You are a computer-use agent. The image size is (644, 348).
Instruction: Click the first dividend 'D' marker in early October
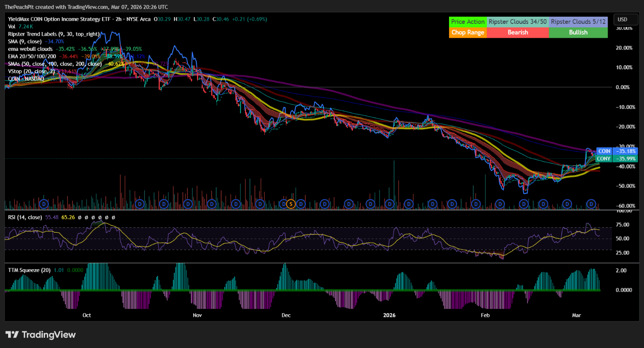click(44, 204)
